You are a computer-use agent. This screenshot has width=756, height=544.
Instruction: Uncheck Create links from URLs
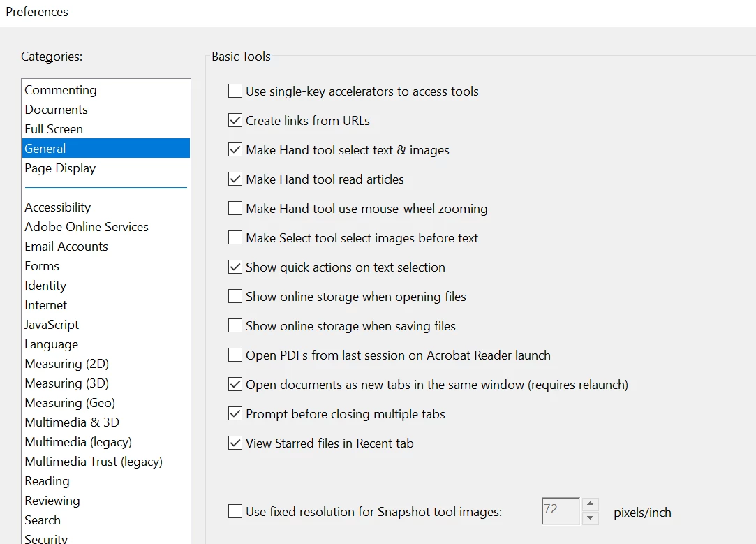pyautogui.click(x=235, y=121)
